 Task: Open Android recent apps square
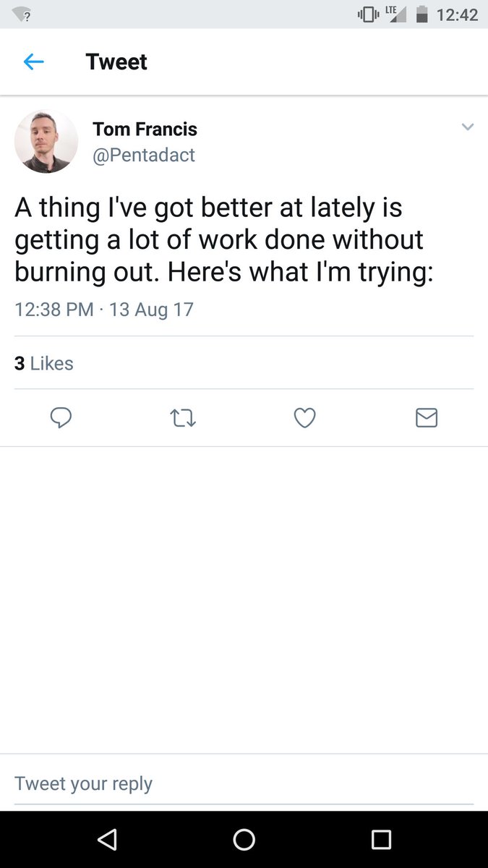(381, 839)
